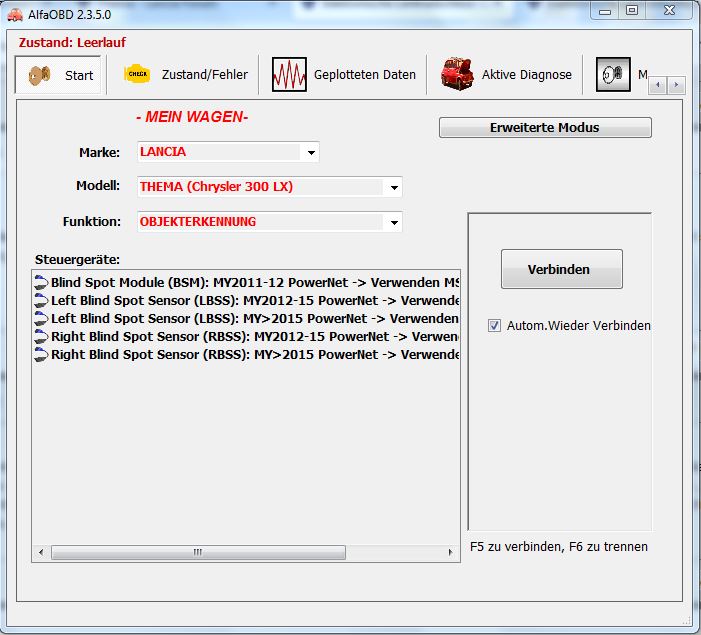The width and height of the screenshot is (701, 635).
Task: Toggle the Autom.Wieder Verbinden checkbox
Action: (495, 325)
